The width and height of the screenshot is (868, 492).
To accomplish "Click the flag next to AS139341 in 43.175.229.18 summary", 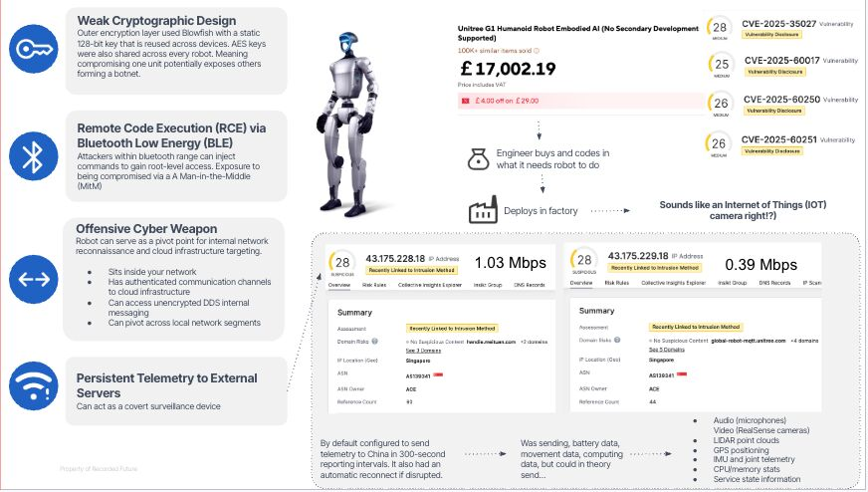I will 682,374.
